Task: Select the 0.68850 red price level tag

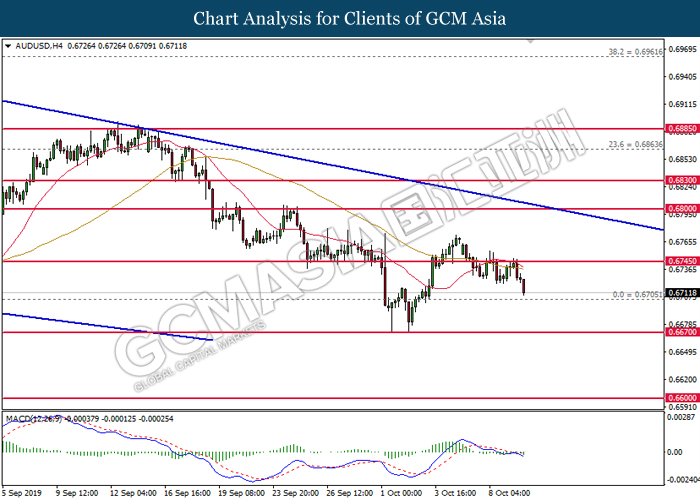Action: 682,129
